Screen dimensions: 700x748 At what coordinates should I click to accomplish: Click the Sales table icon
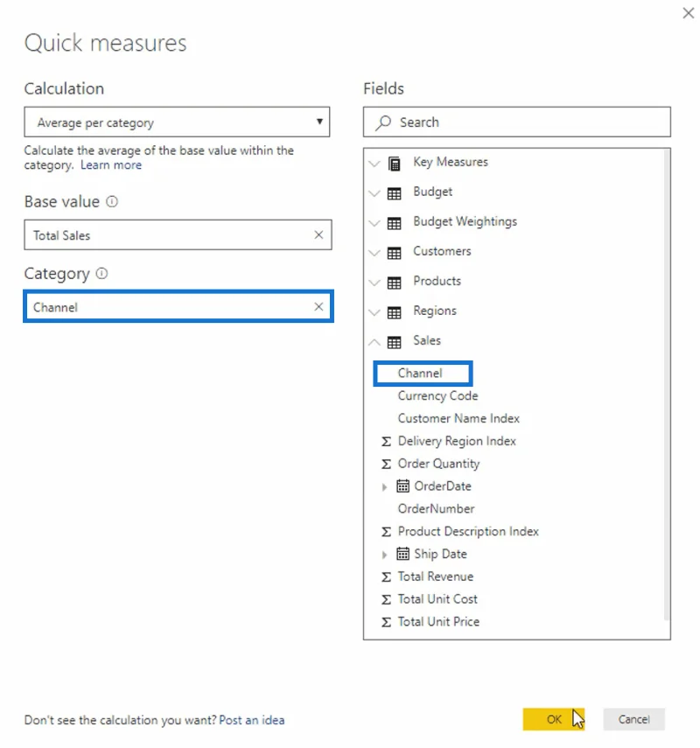click(394, 343)
